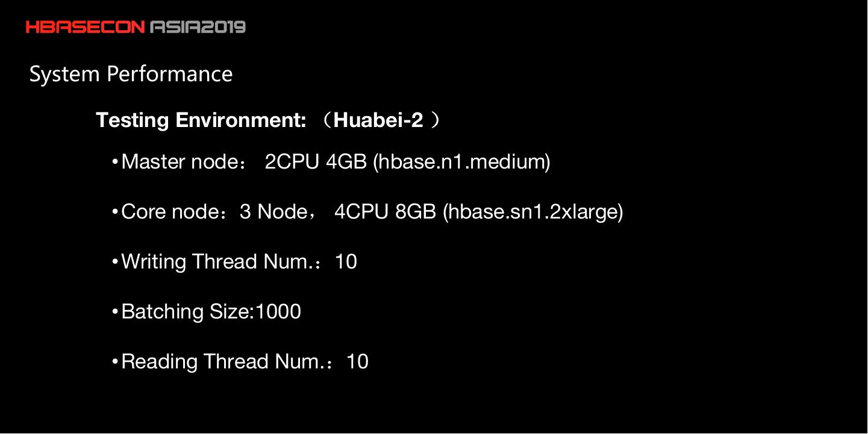Screen dimensions: 868x434
Task: Click the bullet before Batching Size
Action: point(114,312)
